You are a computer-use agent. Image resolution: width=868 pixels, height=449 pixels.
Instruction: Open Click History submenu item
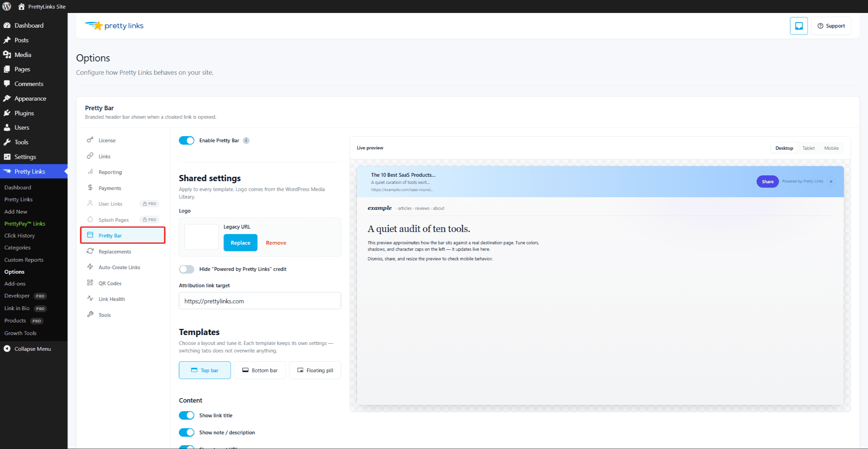(19, 235)
